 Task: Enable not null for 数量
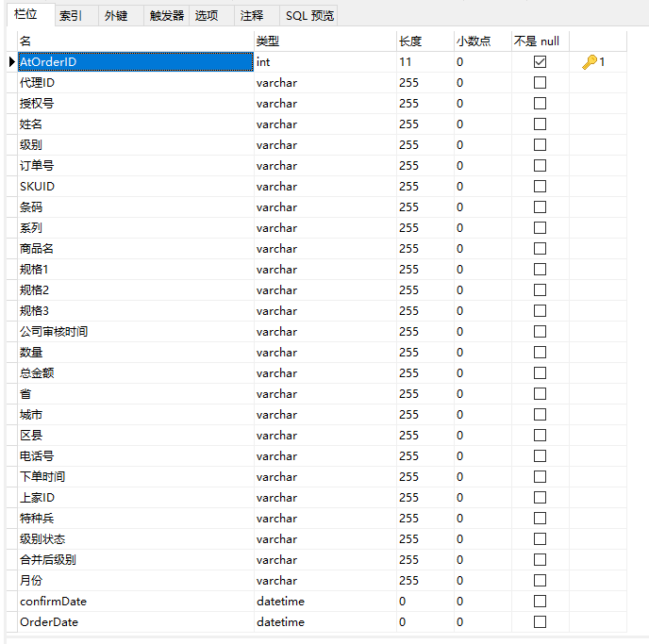coord(540,353)
